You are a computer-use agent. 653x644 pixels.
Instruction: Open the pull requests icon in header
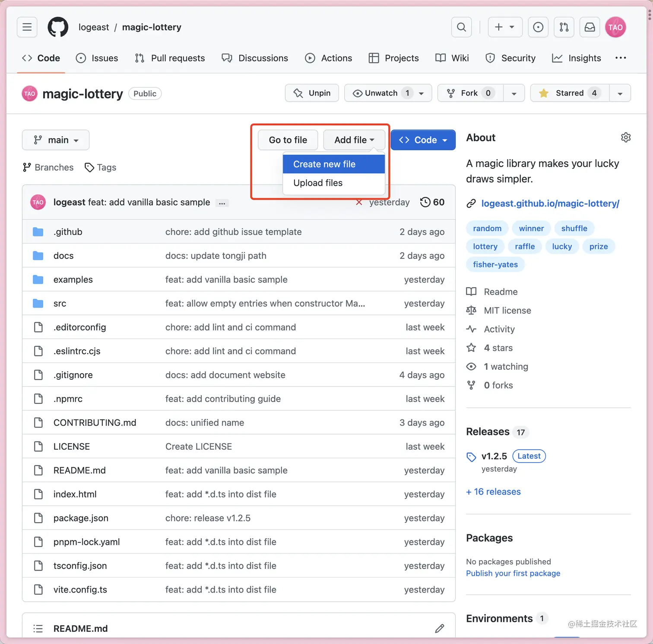click(564, 27)
